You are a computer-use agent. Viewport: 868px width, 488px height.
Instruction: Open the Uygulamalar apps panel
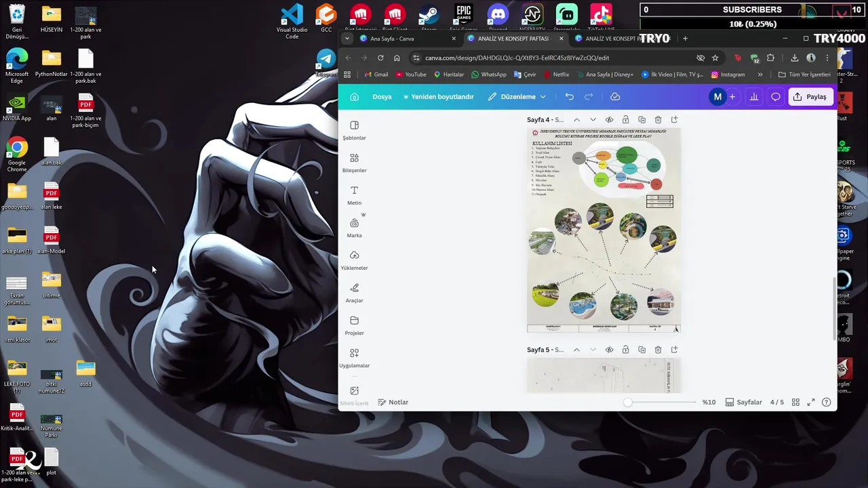coord(354,358)
